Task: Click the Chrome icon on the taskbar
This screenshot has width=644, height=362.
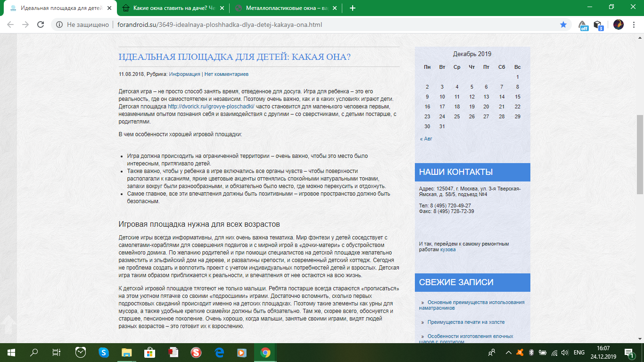Action: [x=265, y=352]
